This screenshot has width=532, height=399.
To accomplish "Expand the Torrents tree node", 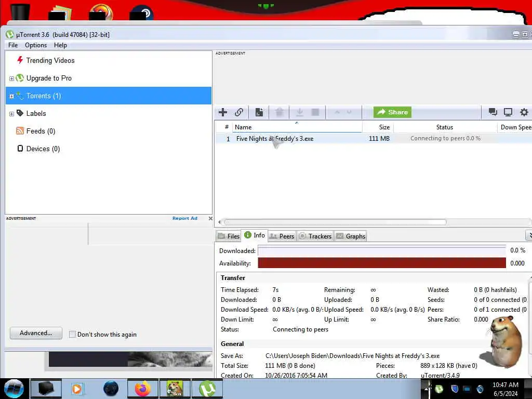I will 11,96.
